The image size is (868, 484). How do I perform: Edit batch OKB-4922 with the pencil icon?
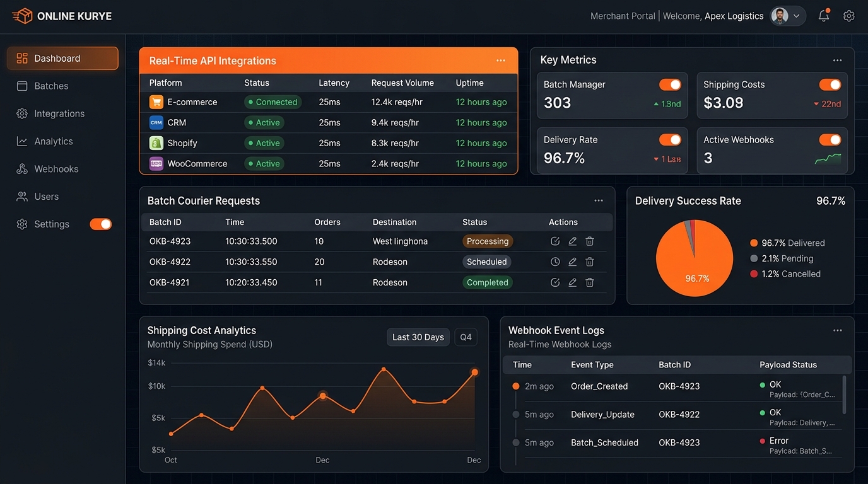point(573,262)
